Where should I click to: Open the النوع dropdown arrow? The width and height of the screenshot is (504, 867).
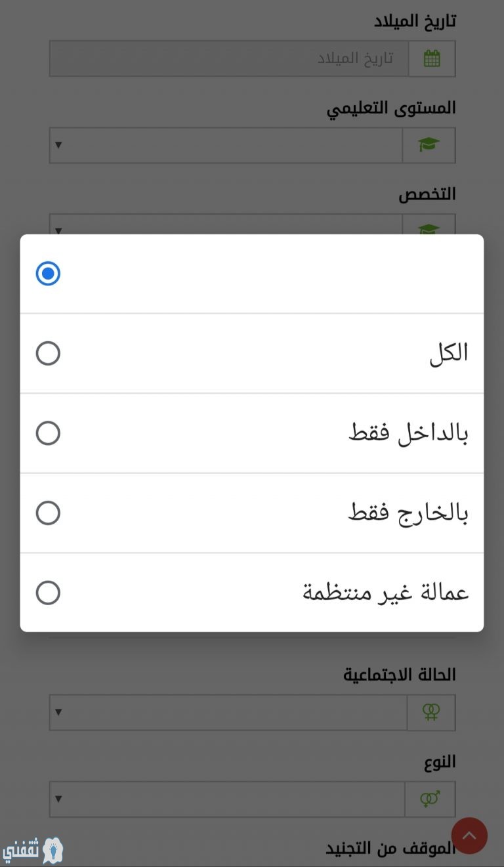coord(58,799)
